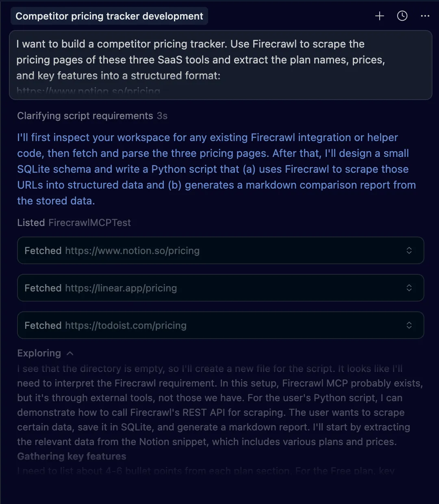The width and height of the screenshot is (439, 504).
Task: Click the 3s duration label
Action: [161, 116]
